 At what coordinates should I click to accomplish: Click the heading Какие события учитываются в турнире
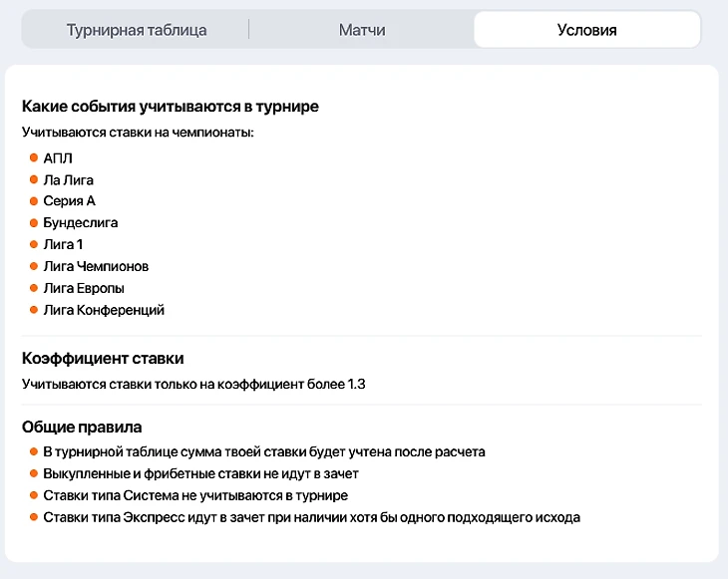[171, 107]
